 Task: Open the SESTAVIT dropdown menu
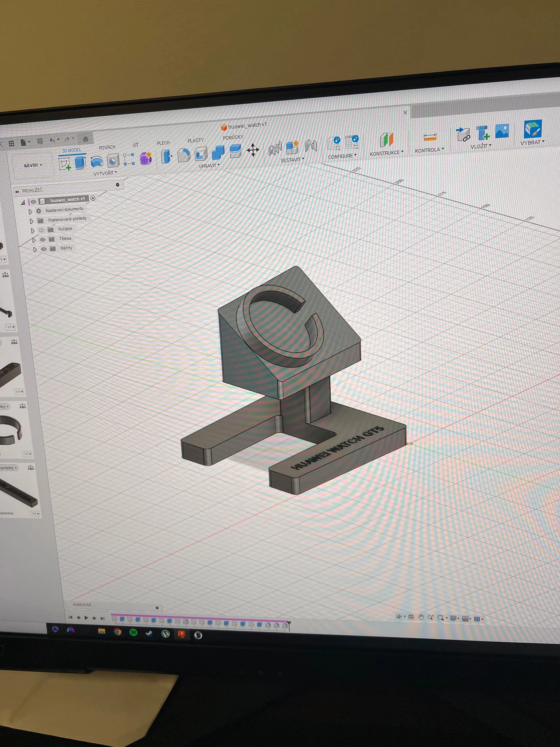[x=292, y=160]
